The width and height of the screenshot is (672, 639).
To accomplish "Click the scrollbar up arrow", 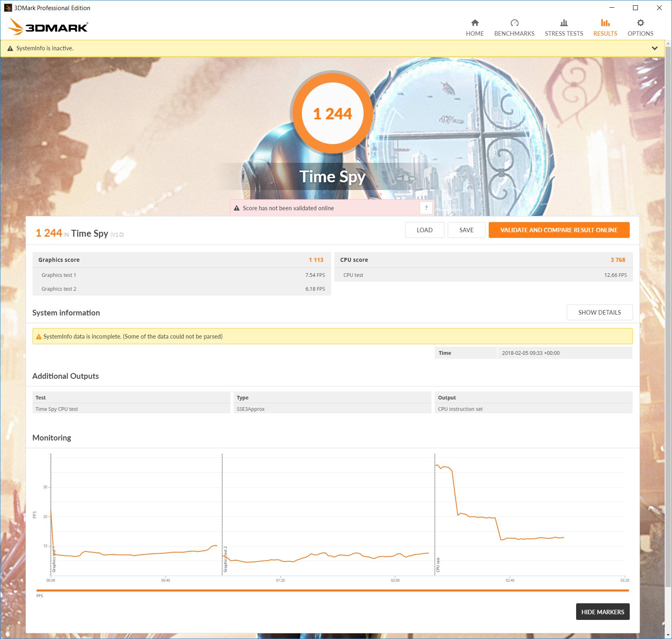I will click(668, 43).
